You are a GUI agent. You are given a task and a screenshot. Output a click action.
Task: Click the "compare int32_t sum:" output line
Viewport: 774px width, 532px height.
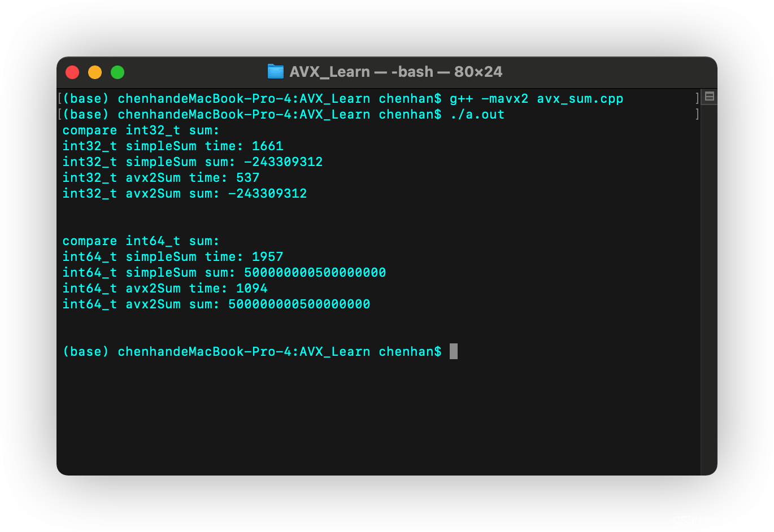pyautogui.click(x=141, y=130)
